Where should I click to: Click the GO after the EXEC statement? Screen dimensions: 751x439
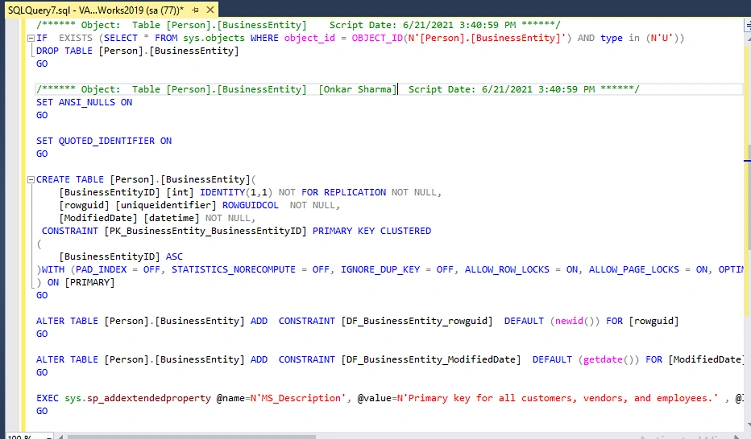42,411
